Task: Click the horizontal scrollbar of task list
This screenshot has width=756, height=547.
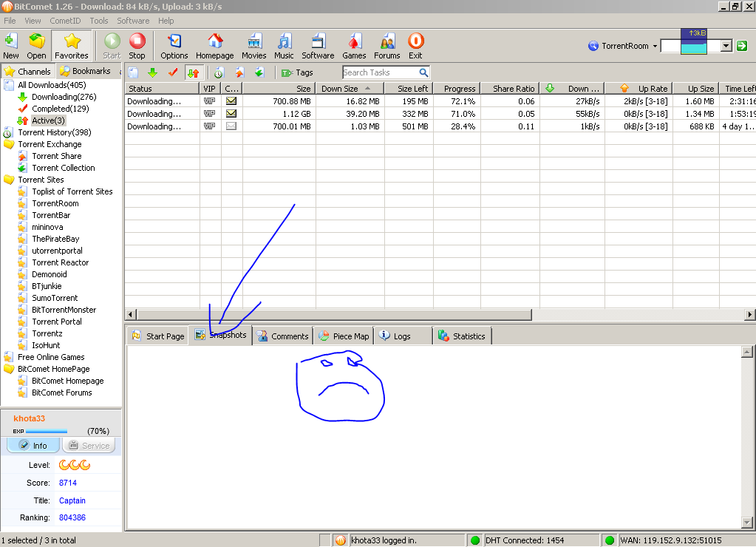Action: (334, 314)
